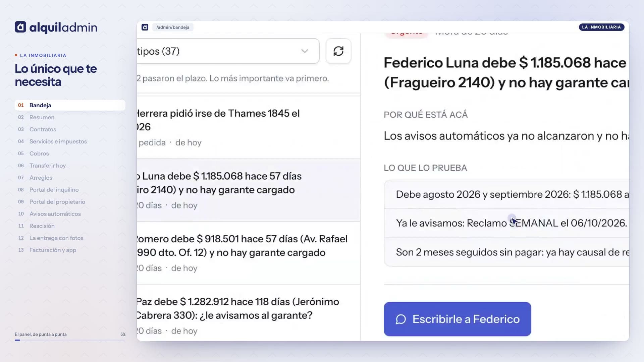This screenshot has width=644, height=362.
Task: Open Servicios e impuestos section
Action: [x=70, y=141]
